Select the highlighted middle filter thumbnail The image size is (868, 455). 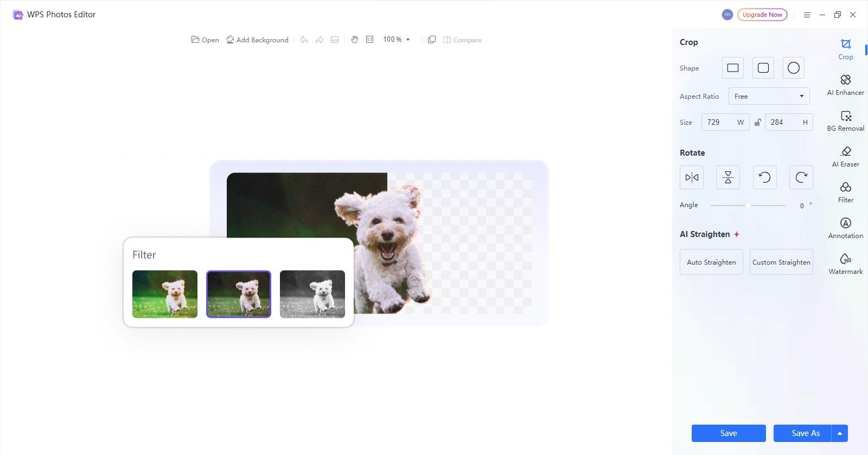coord(239,294)
